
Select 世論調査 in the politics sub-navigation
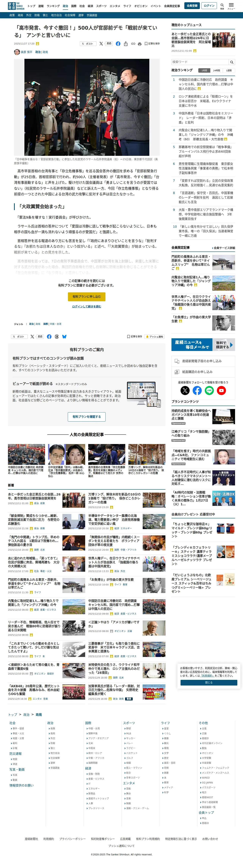(x=92, y=15)
